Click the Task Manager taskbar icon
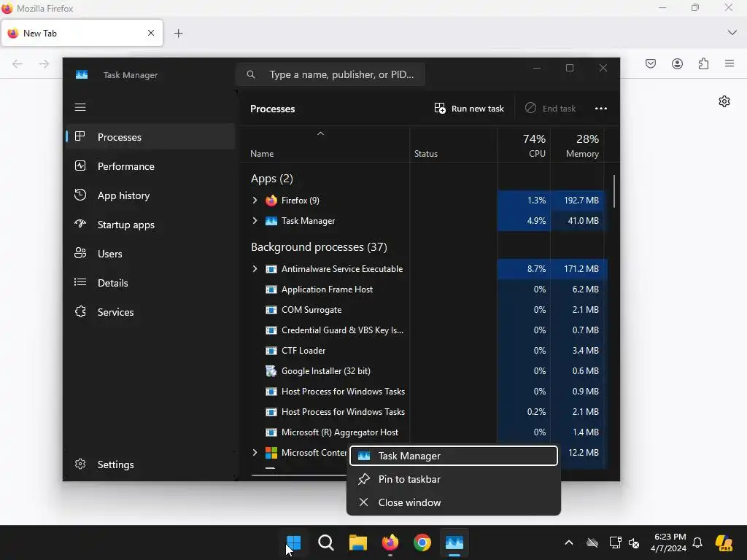Image resolution: width=747 pixels, height=560 pixels. pos(454,542)
